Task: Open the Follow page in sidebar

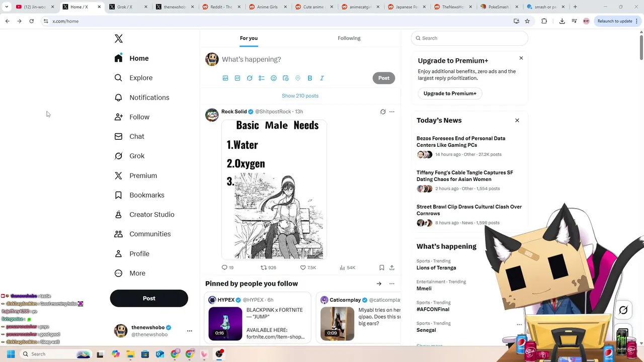Action: 132,117
